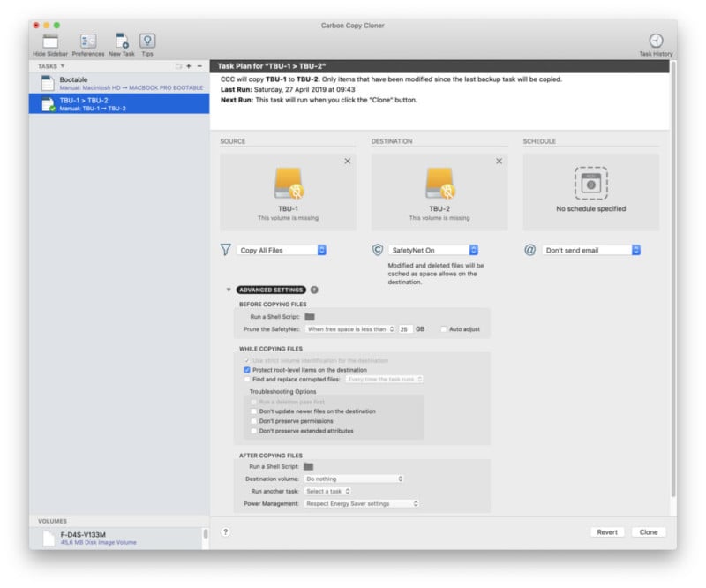Open Task History clock icon
706x588 pixels.
pos(656,41)
